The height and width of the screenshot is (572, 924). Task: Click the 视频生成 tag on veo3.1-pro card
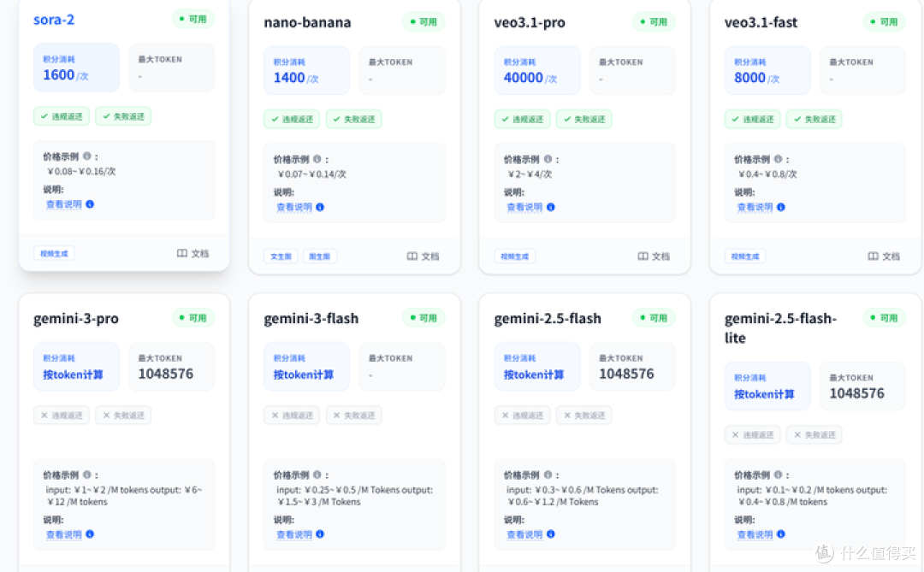(515, 257)
